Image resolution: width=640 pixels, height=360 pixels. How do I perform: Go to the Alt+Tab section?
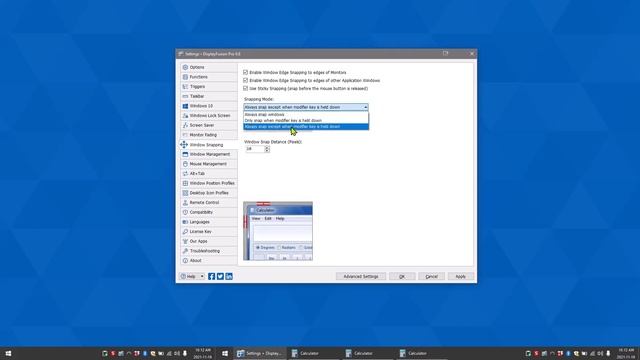tap(208, 173)
